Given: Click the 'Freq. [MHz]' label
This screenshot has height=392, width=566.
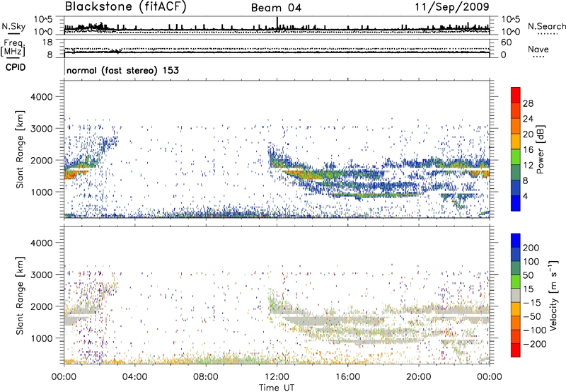Looking at the screenshot, I should click(x=13, y=48).
